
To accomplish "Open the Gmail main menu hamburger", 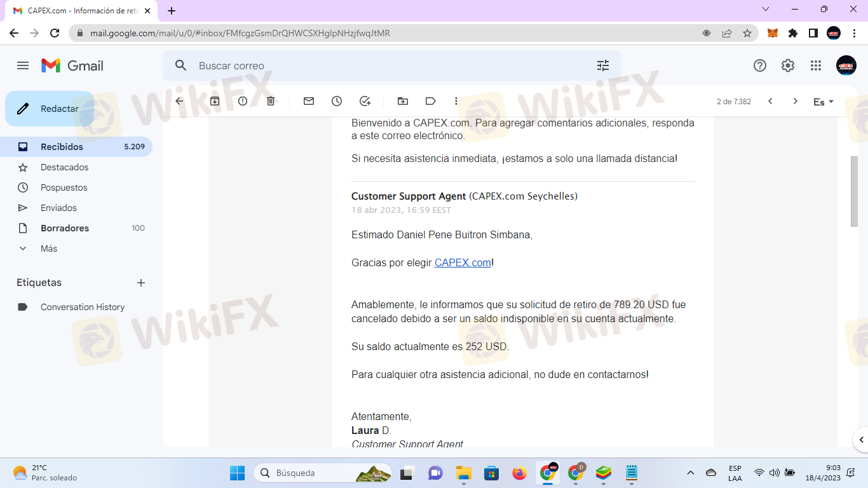I will tap(23, 65).
